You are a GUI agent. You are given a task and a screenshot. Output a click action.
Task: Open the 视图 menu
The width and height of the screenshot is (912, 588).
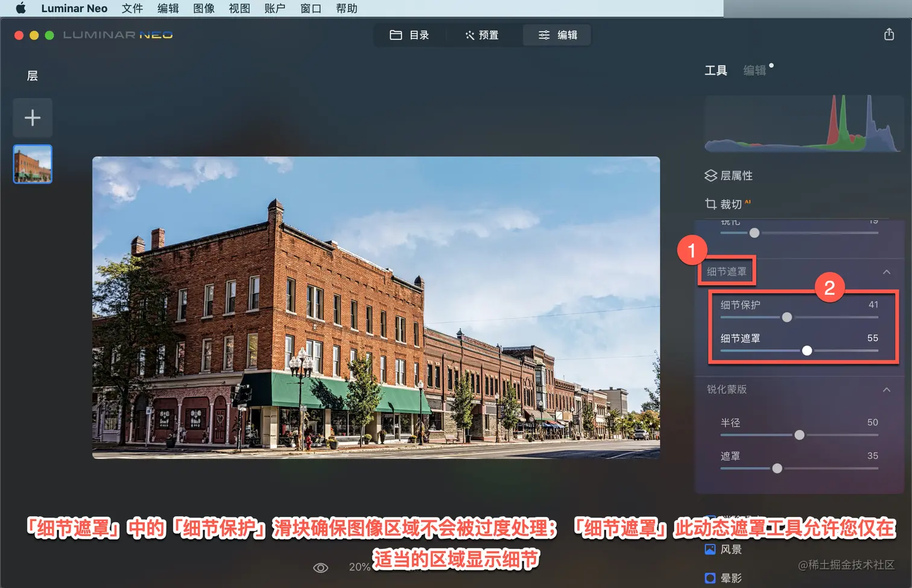tap(239, 8)
